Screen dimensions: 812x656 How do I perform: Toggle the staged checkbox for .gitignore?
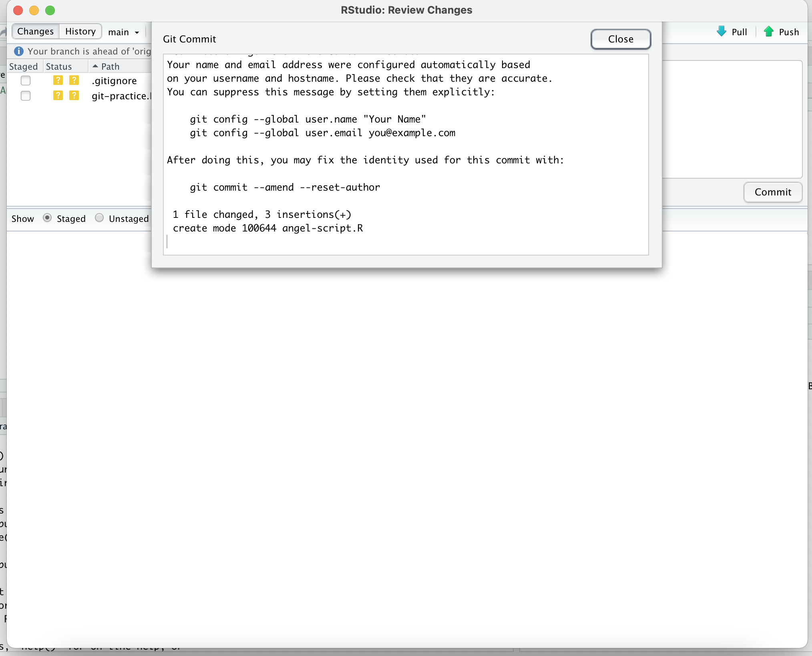tap(25, 80)
